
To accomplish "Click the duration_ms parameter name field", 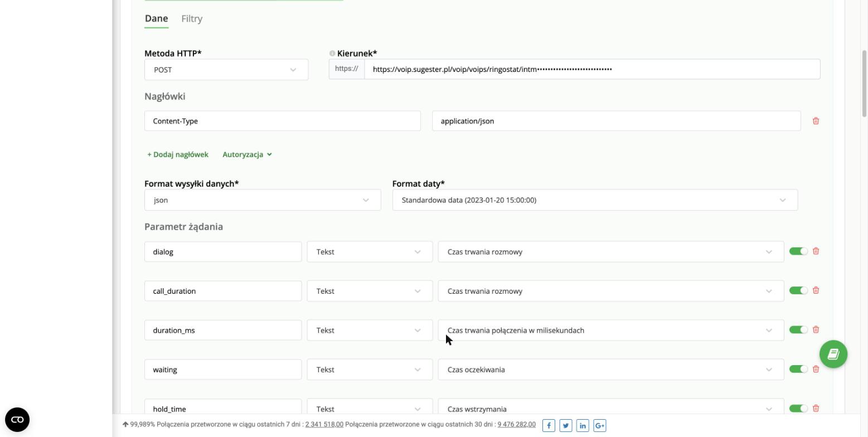I will 223,331.
